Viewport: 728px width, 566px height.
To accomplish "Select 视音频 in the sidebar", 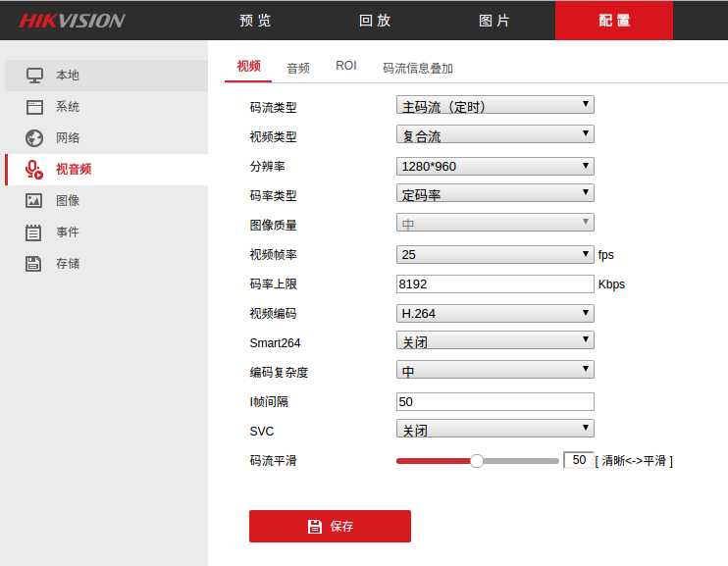I will coord(106,170).
